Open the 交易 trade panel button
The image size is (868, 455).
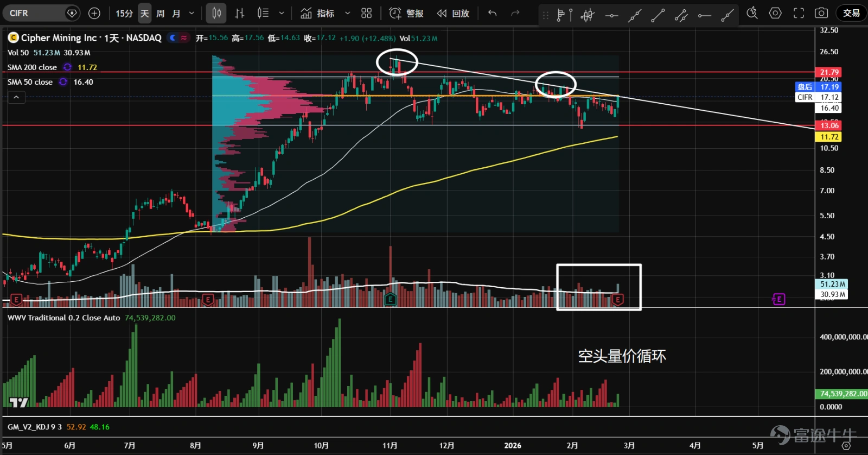pos(851,13)
